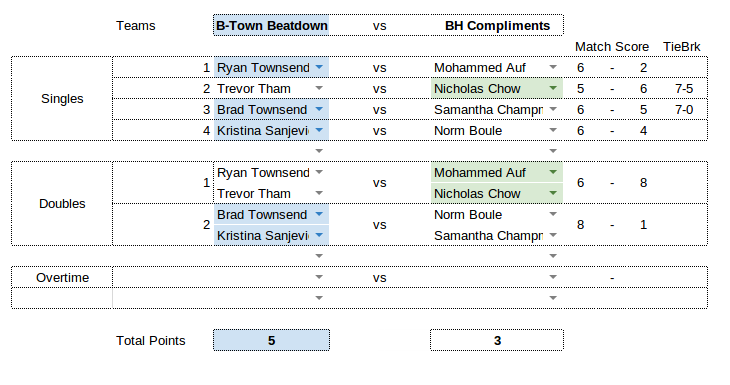730x385 pixels.
Task: Open Kristina Sanjevi doubles dropdown
Action: pyautogui.click(x=319, y=235)
